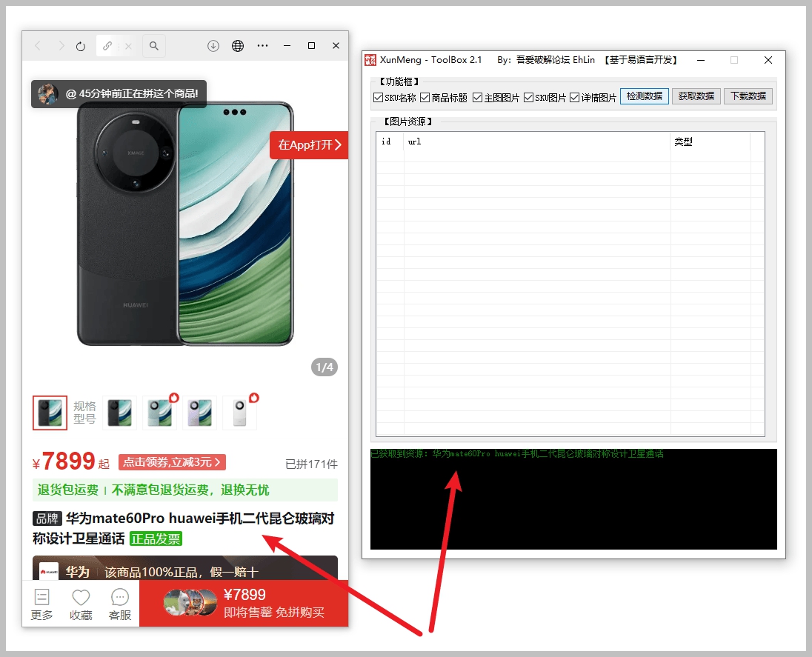Click the 下载数据 button

[748, 96]
